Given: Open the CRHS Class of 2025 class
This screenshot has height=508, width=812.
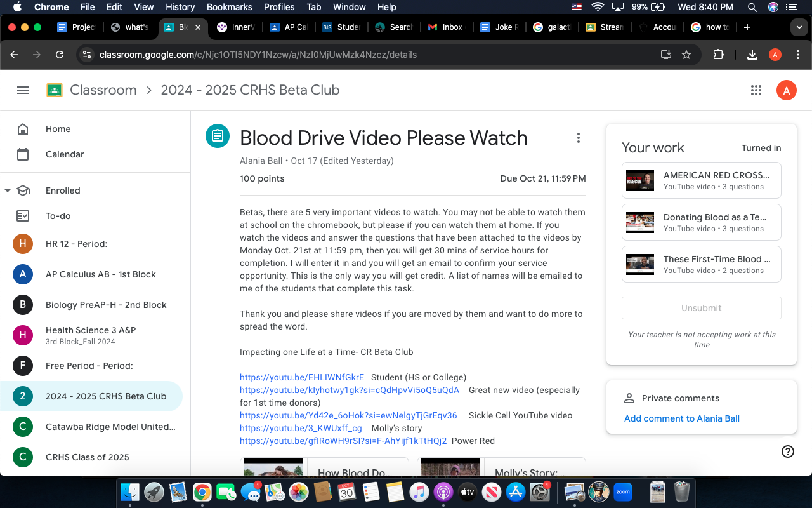Looking at the screenshot, I should (x=91, y=457).
